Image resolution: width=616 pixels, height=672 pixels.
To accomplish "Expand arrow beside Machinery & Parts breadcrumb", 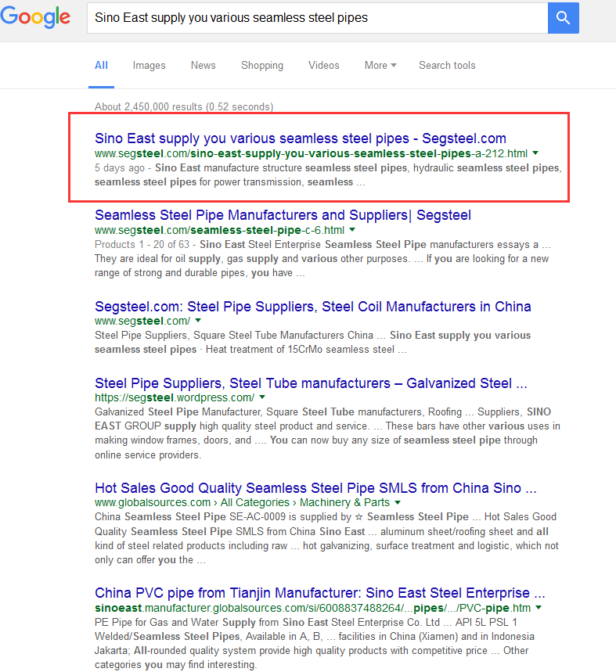I will (398, 502).
